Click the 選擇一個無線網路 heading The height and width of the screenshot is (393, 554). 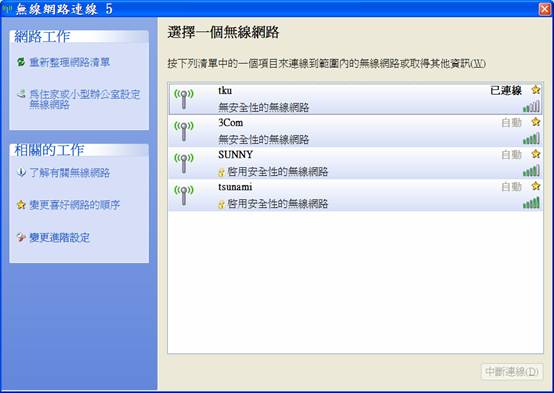(223, 32)
